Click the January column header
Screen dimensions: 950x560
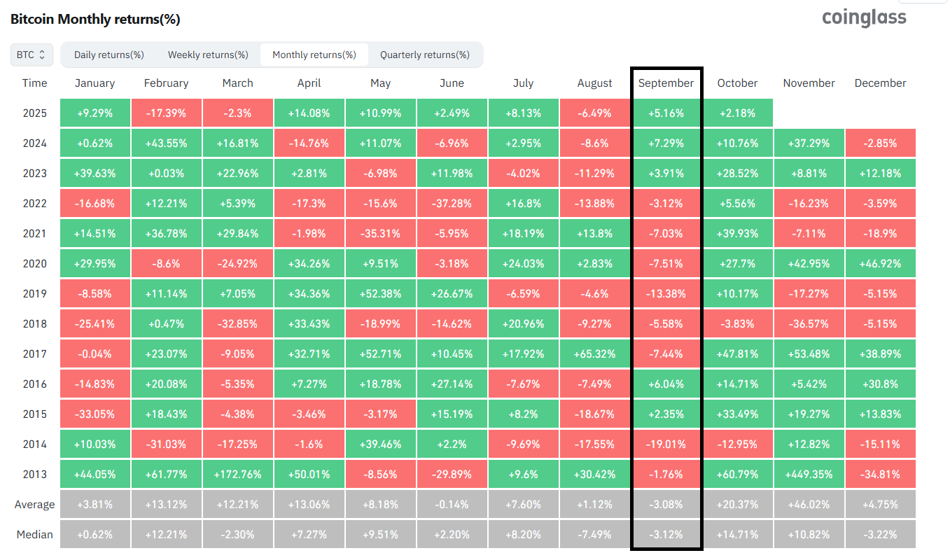tap(95, 83)
